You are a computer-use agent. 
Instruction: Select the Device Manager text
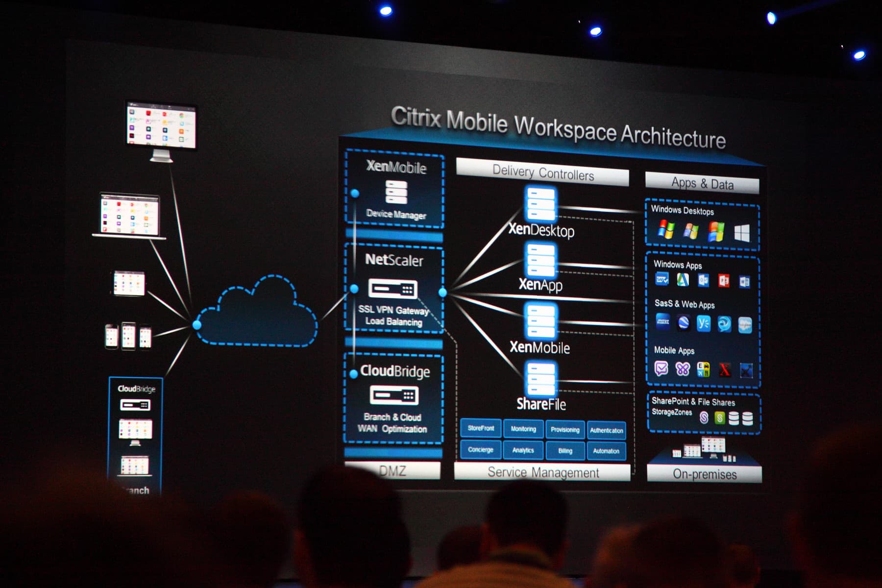click(x=396, y=214)
